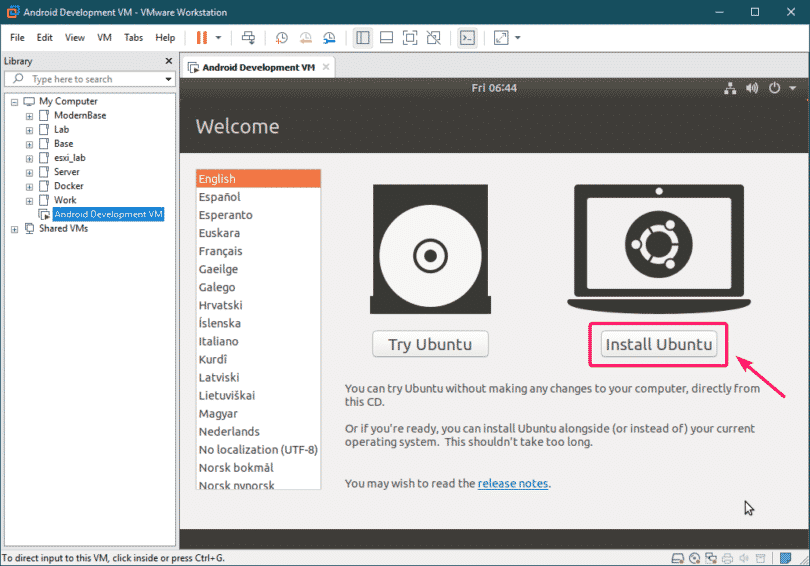Screen dimensions: 810x566
Task: Open the stretch display dropdown arrow
Action: click(518, 38)
